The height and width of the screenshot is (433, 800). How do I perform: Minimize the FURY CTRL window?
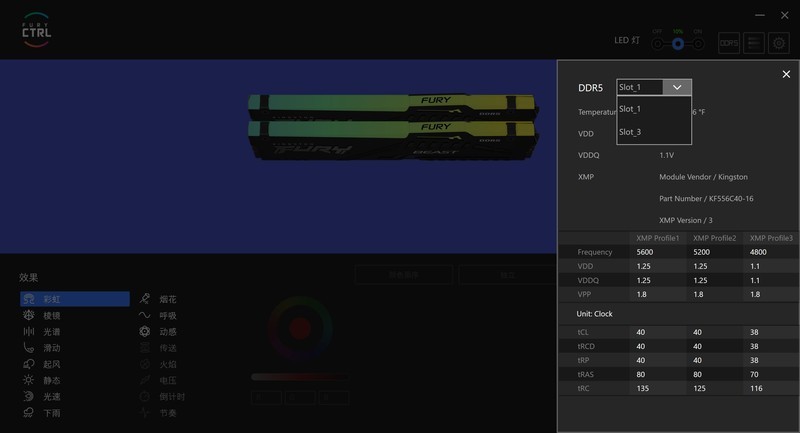[760, 15]
